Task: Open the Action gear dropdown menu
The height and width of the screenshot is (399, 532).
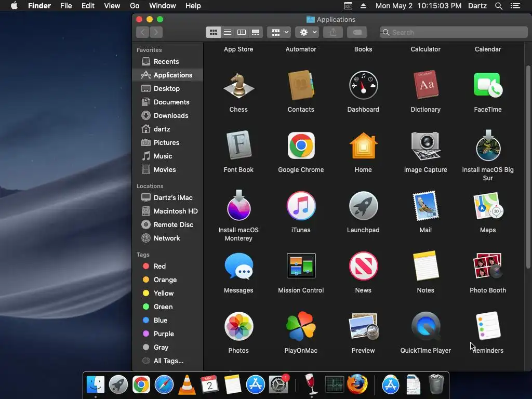Action: (x=307, y=32)
